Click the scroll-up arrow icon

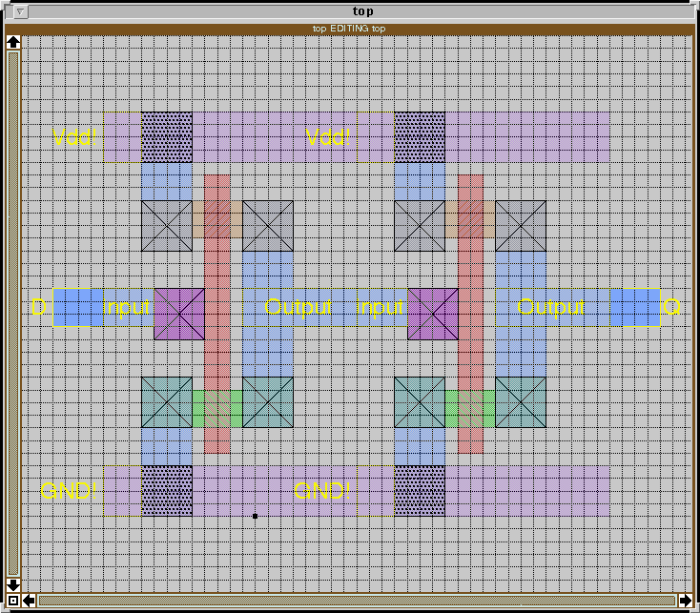(13, 42)
